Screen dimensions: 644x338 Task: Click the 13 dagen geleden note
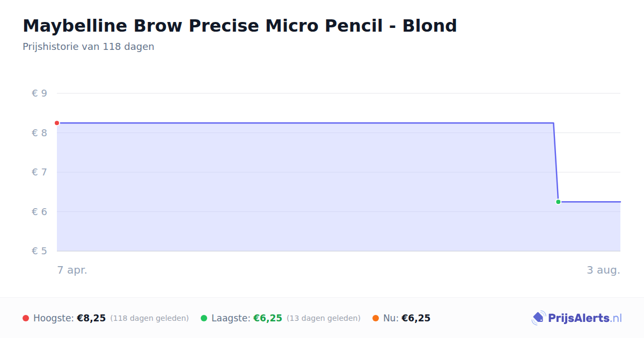pos(324,318)
